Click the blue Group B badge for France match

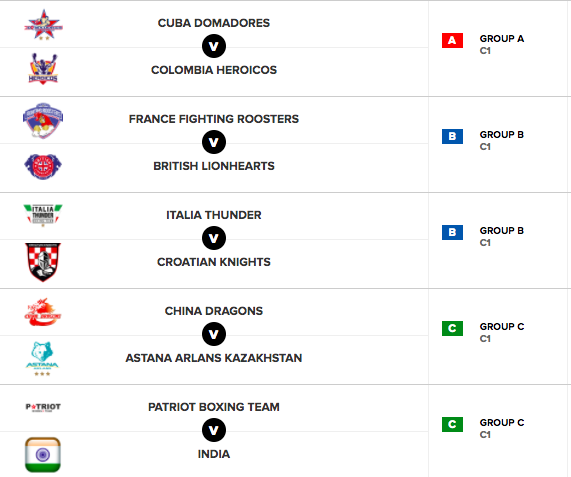click(452, 137)
